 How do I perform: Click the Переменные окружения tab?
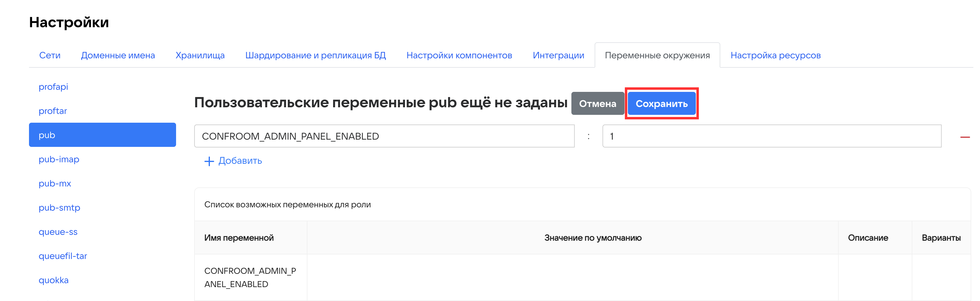pos(657,56)
